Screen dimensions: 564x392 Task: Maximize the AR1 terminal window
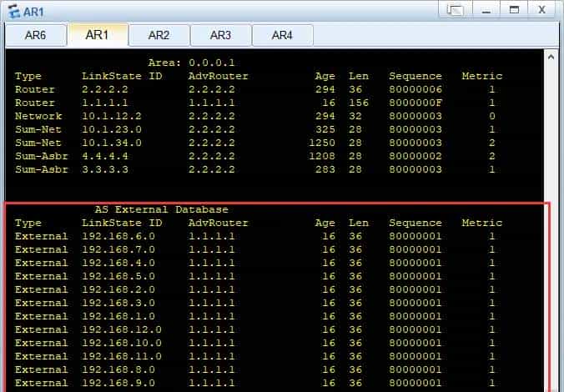(x=513, y=10)
